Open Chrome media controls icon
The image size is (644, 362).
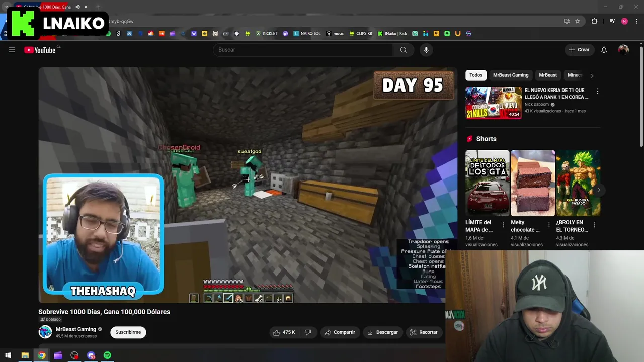612,21
